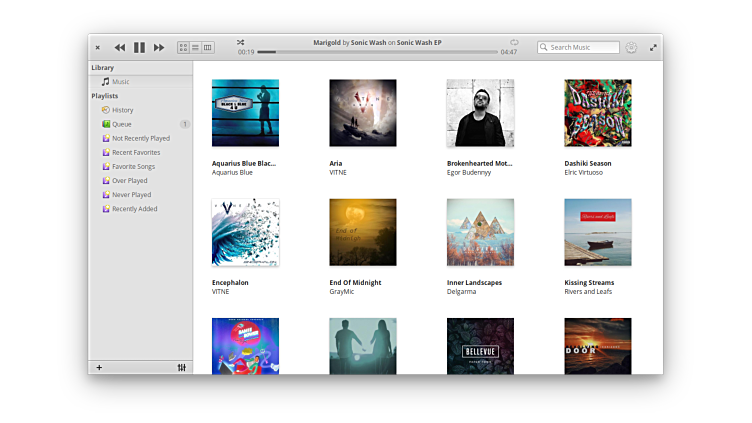The height and width of the screenshot is (423, 752).
Task: Toggle repeat mode
Action: click(x=514, y=42)
